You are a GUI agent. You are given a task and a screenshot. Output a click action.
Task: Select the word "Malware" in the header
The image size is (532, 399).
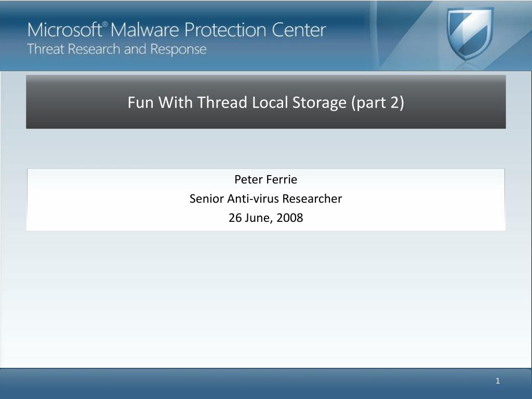(x=144, y=30)
